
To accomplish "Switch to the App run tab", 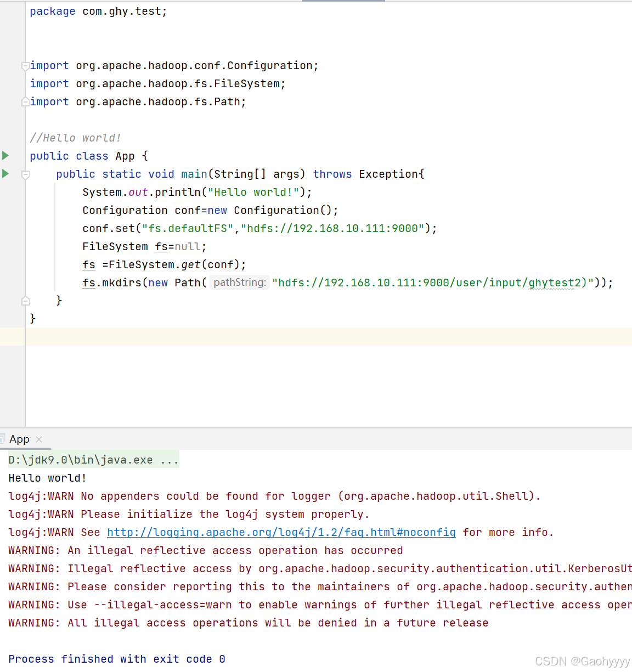I will [20, 439].
